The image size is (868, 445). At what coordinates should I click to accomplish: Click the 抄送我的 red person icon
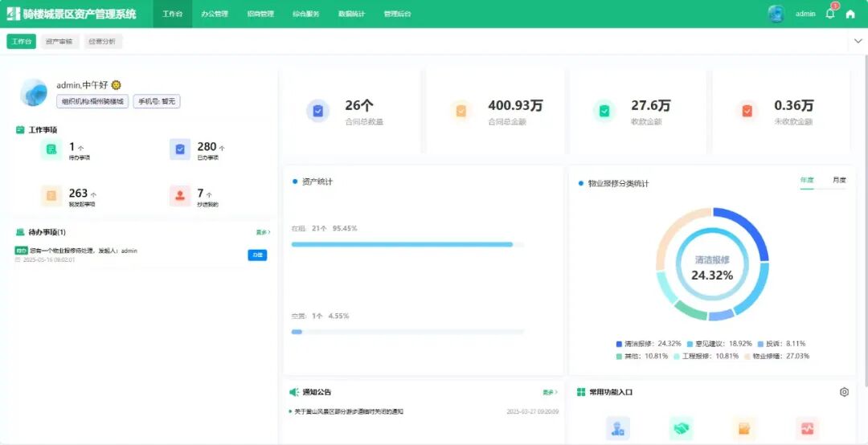coord(180,196)
